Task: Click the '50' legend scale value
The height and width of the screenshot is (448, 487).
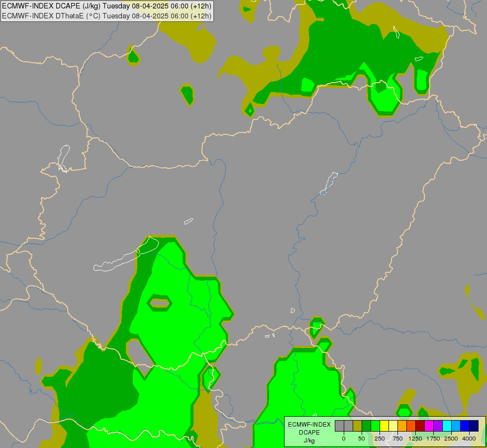Action: point(362,439)
